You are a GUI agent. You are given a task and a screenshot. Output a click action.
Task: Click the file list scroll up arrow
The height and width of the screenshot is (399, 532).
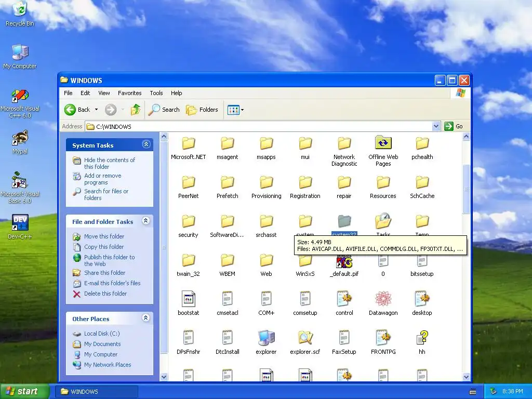[x=466, y=137]
